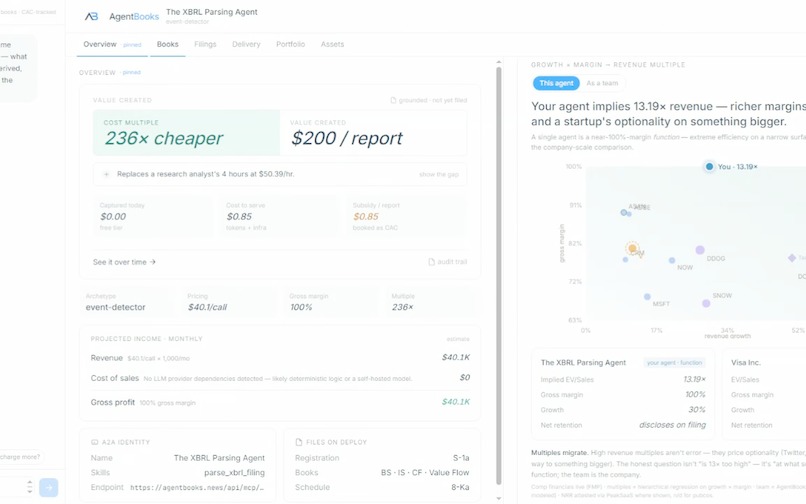The image size is (806, 504).
Task: Click the $40.1/call pricing value
Action: click(x=207, y=307)
